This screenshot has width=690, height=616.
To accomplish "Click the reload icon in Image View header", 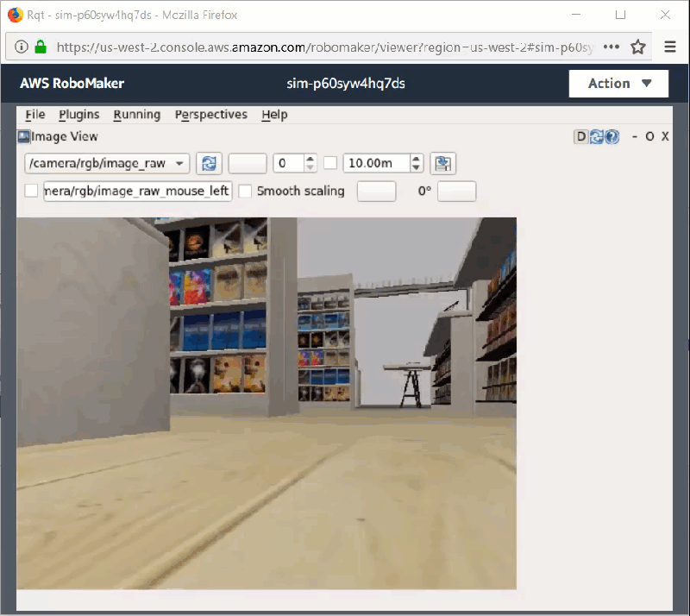I will [x=596, y=136].
